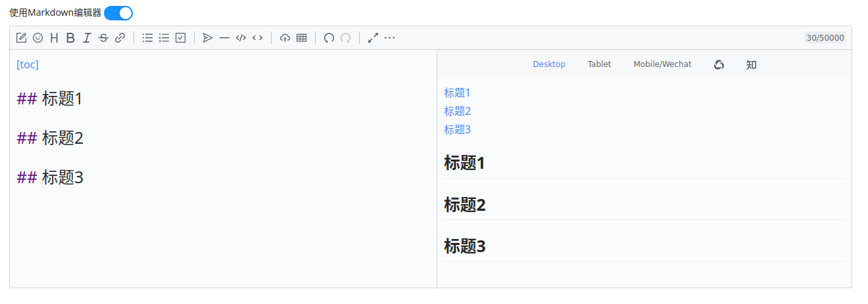Image resolution: width=868 pixels, height=304 pixels.
Task: Click the 标题3 heading in preview
Action: (x=464, y=247)
